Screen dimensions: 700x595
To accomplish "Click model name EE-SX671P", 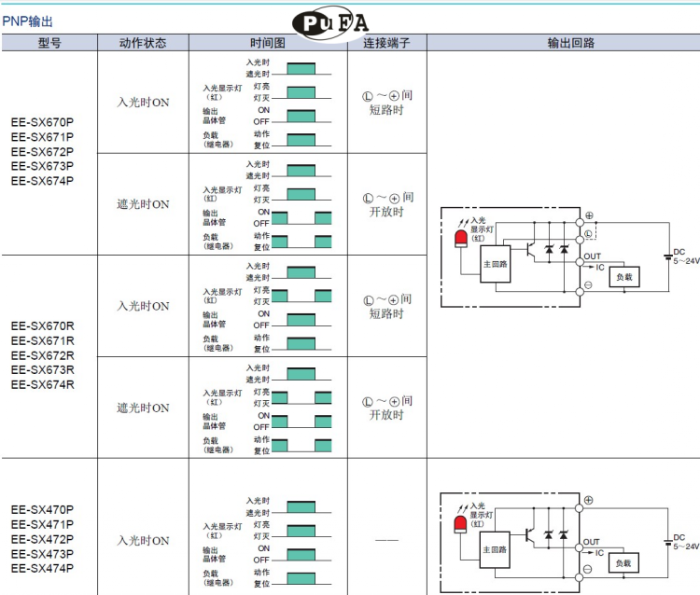I will pyautogui.click(x=42, y=137).
